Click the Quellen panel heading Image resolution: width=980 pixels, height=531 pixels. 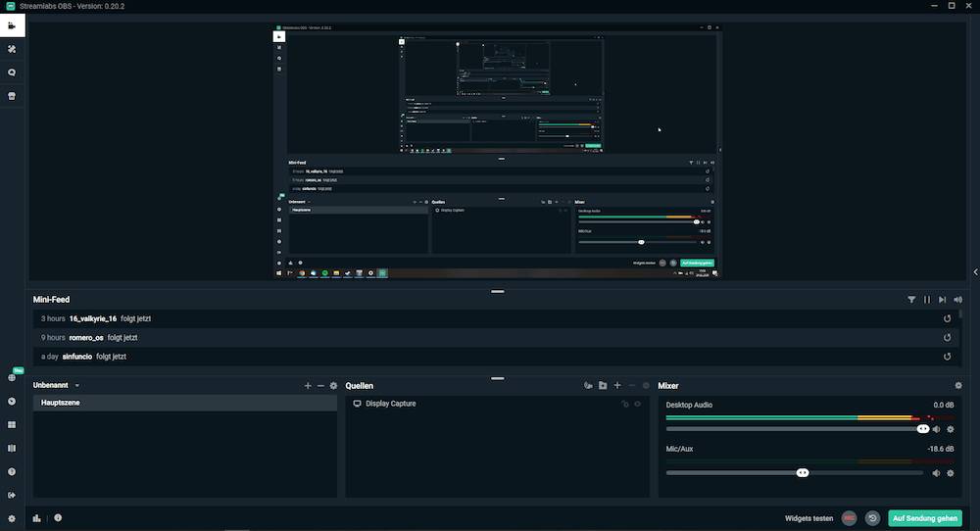coord(360,386)
